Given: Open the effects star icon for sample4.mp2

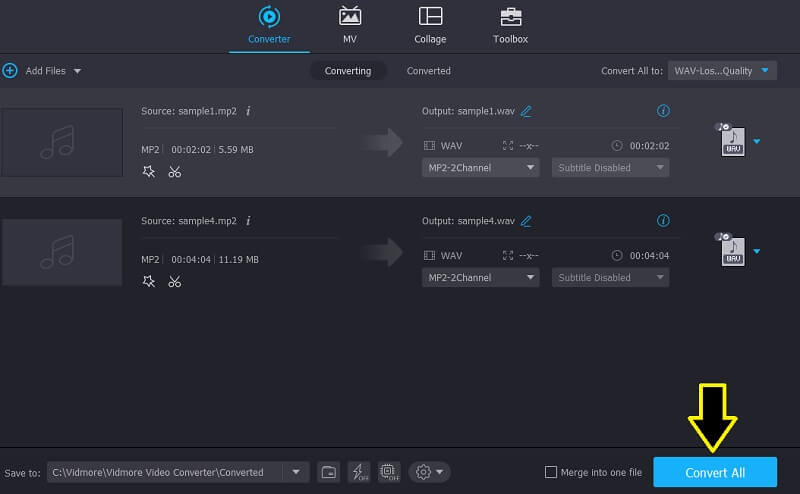Looking at the screenshot, I should [x=149, y=282].
